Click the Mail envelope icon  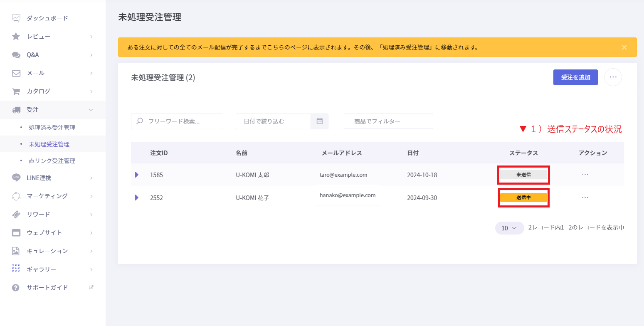pyautogui.click(x=16, y=73)
